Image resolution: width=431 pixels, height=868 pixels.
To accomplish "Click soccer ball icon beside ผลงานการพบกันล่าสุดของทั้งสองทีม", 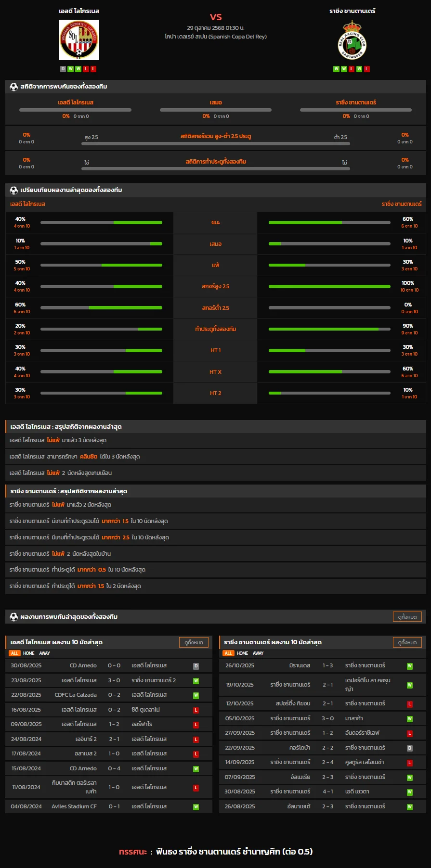I will [x=13, y=617].
